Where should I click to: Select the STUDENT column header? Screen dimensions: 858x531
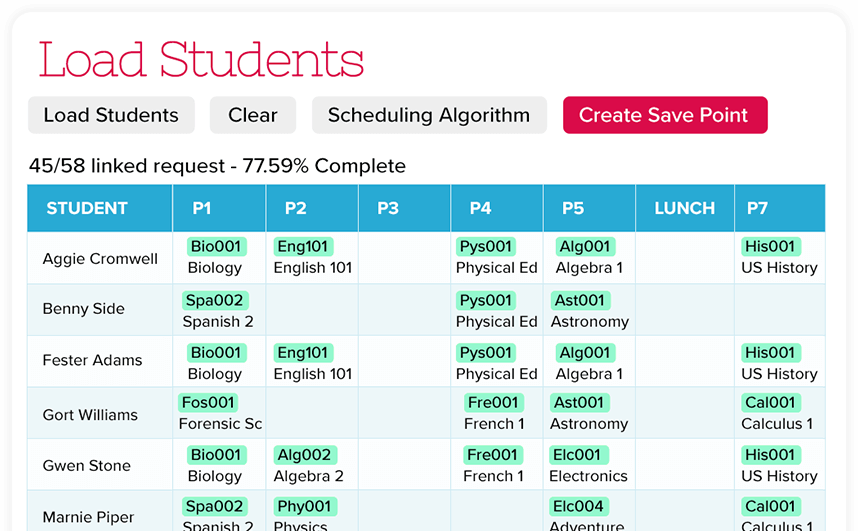[x=87, y=208]
